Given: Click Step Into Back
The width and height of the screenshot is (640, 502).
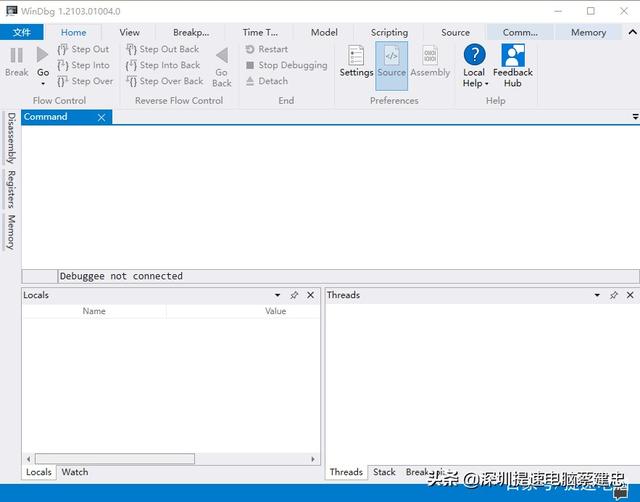Looking at the screenshot, I should 163,65.
